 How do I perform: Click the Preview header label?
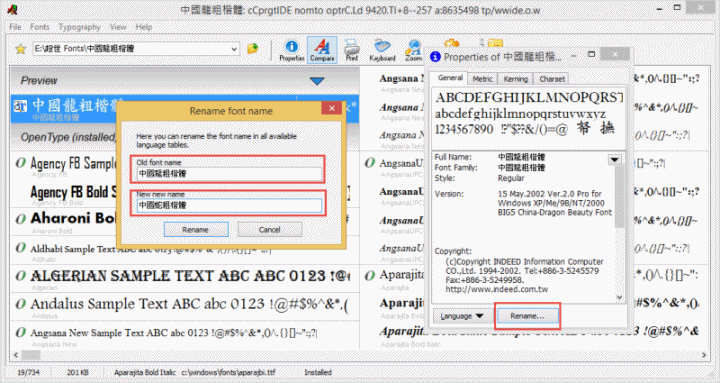(x=39, y=81)
